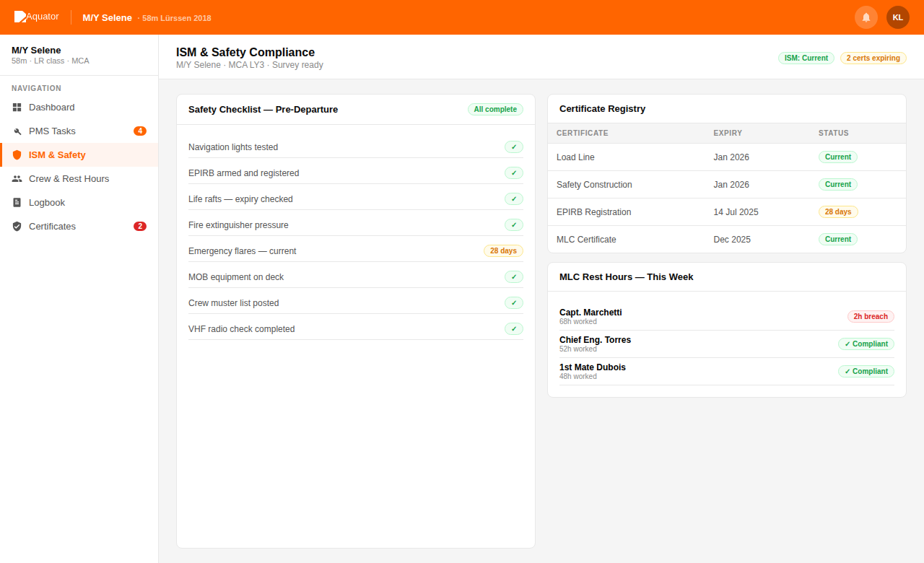Screen dimensions: 924x563
Task: Click 1st Mate Dubois crew name
Action: (593, 367)
